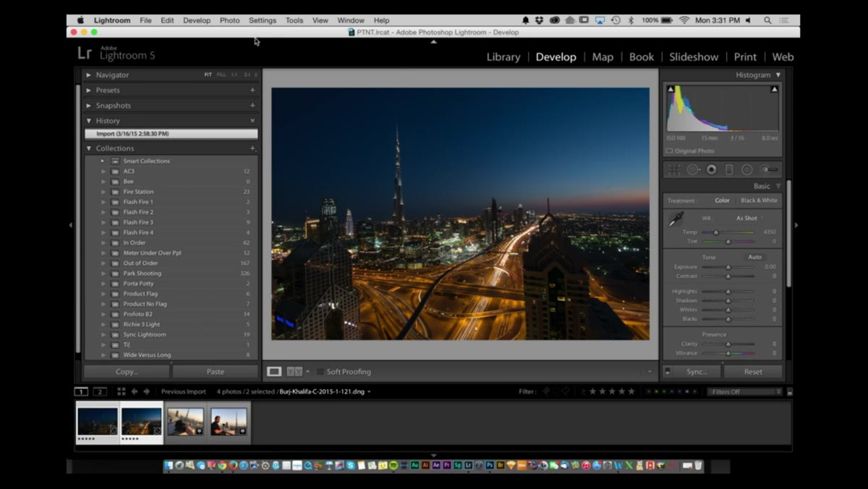Select the Spot Removal tool
This screenshot has width=868, height=489.
(x=693, y=169)
